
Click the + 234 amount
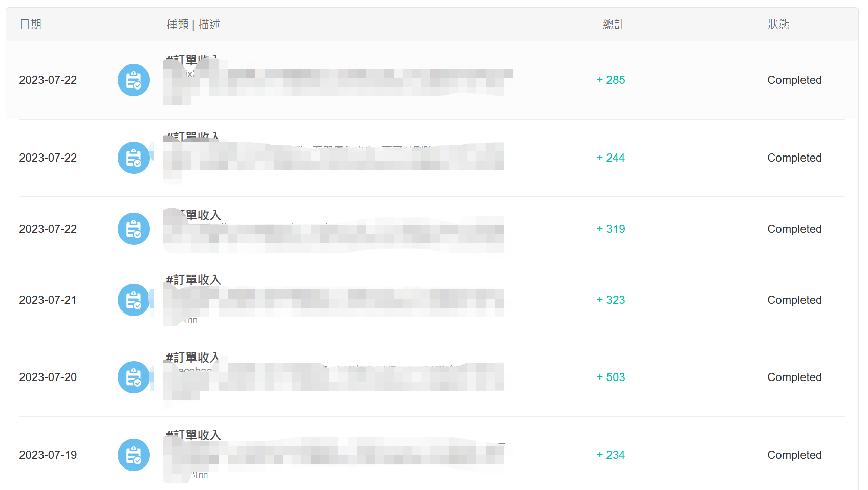[611, 455]
